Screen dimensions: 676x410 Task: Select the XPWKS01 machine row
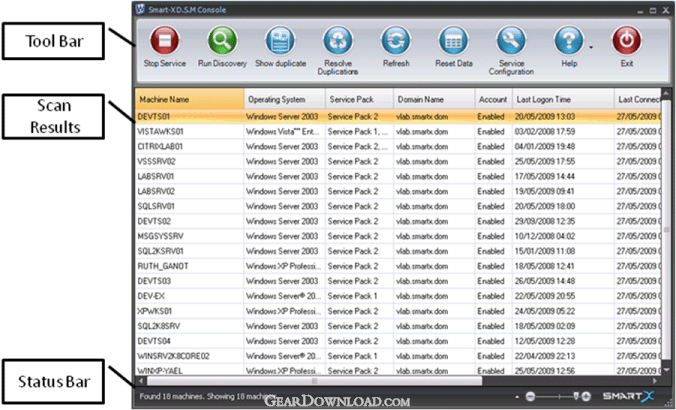pyautogui.click(x=398, y=311)
